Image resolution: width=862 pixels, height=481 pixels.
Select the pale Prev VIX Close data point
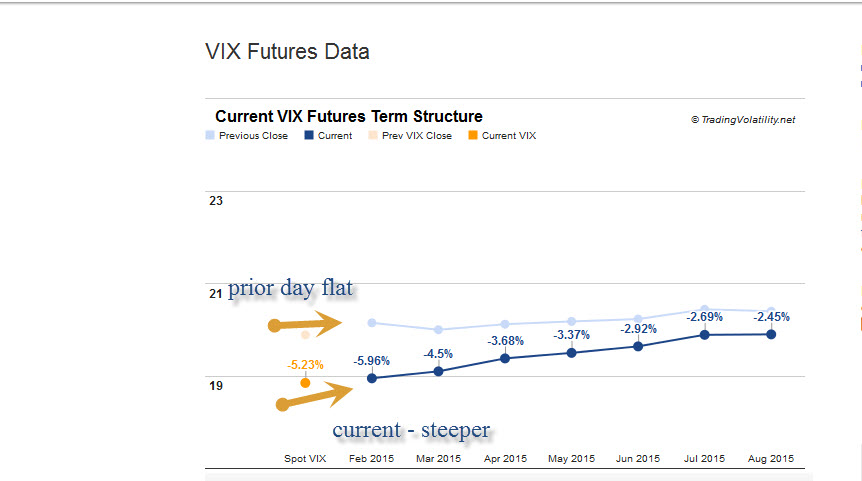tap(305, 335)
